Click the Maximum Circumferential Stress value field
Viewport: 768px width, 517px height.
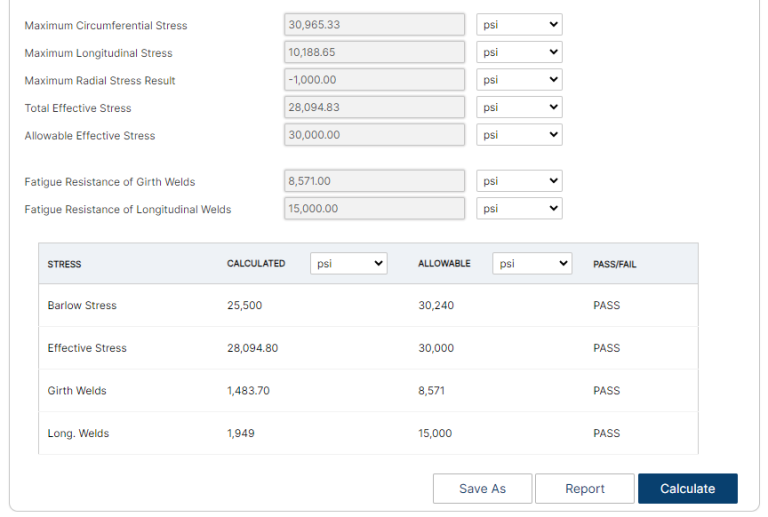tap(374, 25)
